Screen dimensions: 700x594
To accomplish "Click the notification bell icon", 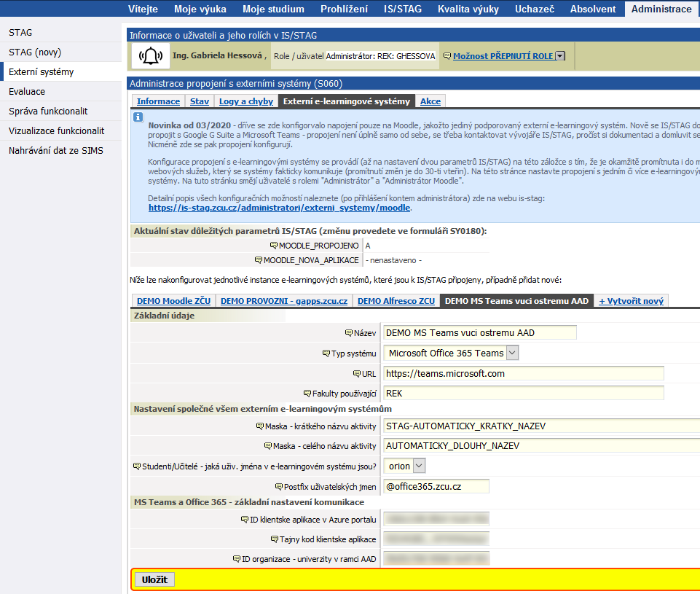I will pos(151,56).
